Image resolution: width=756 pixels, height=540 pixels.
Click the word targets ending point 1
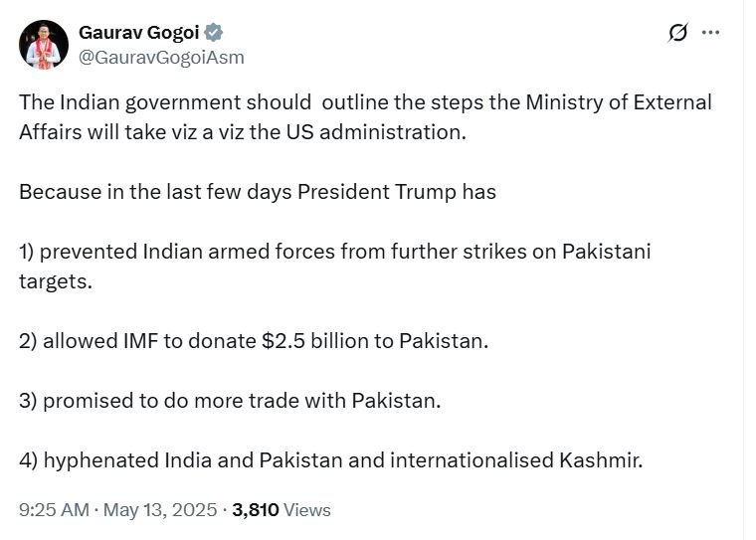[56, 281]
